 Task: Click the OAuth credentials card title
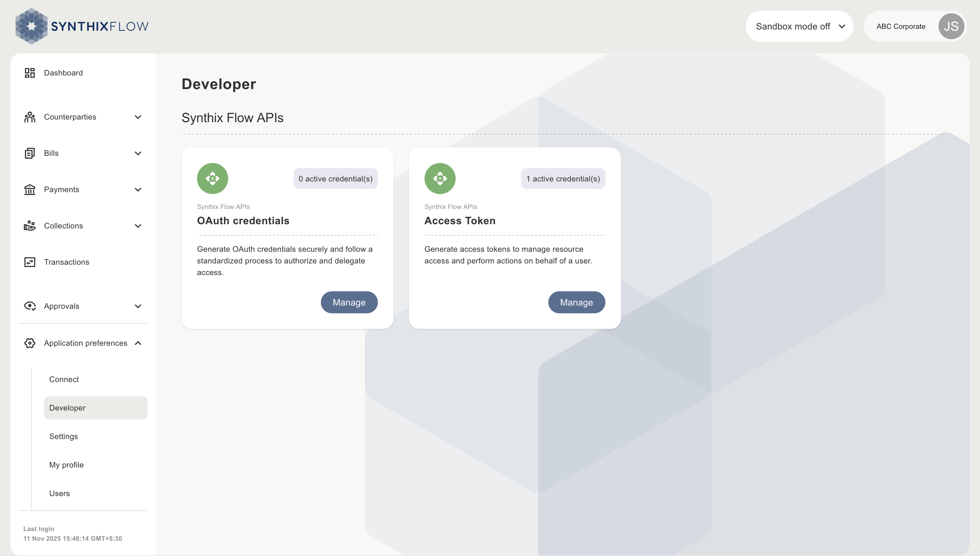coord(243,221)
